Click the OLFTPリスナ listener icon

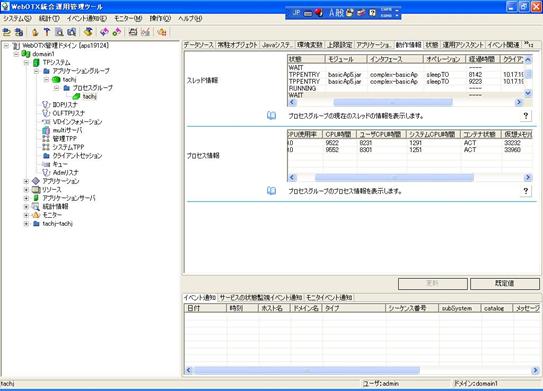coord(46,113)
